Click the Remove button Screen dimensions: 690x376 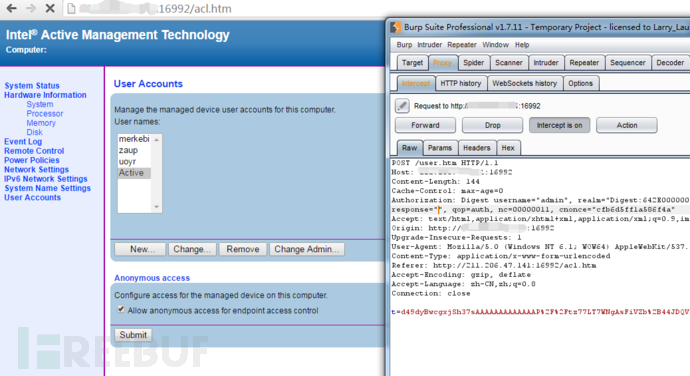[242, 249]
